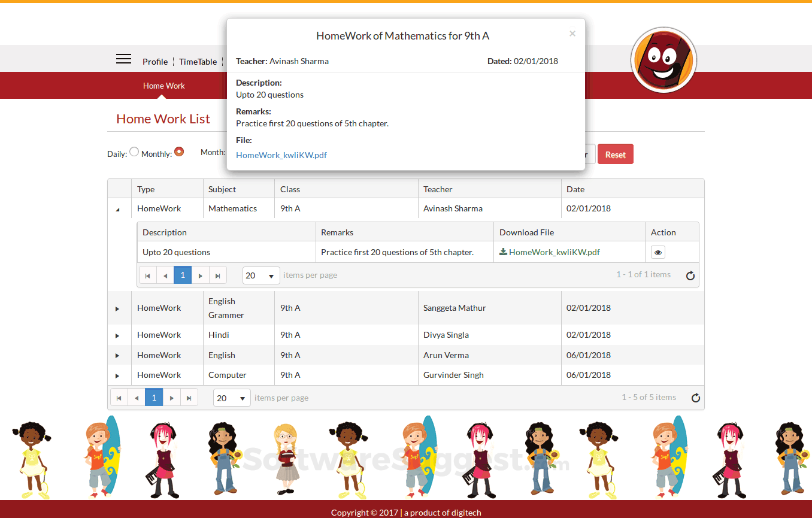Select the Monthly homework filter

click(x=178, y=152)
